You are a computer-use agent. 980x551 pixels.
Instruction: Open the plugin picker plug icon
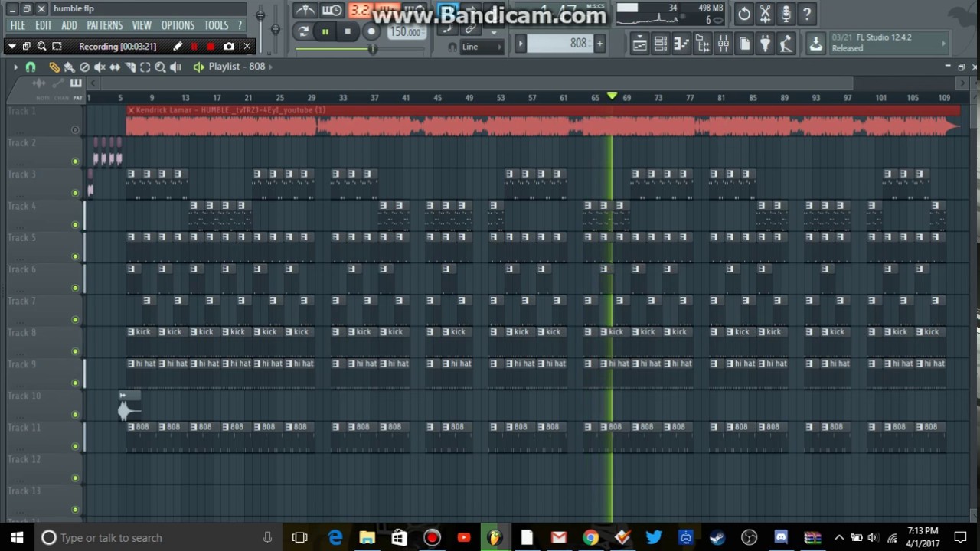765,44
